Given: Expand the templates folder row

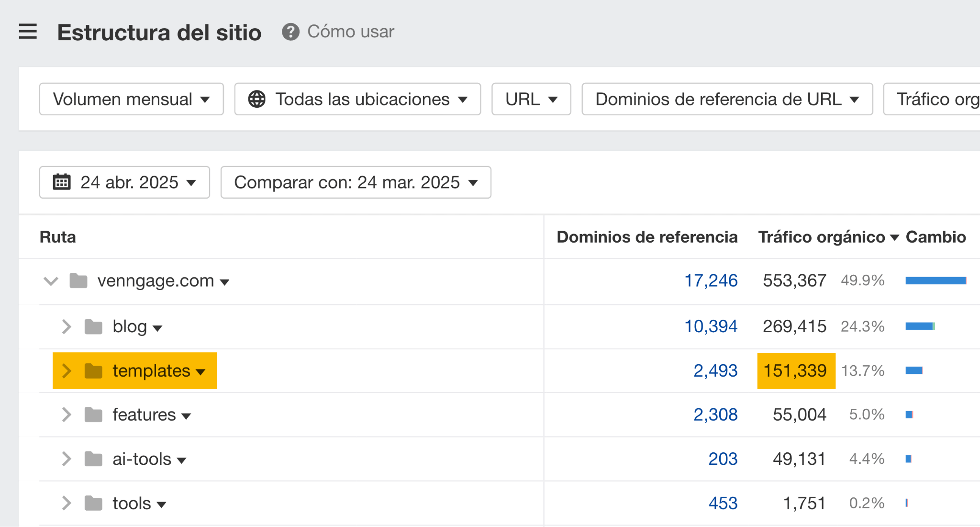Looking at the screenshot, I should 66,370.
